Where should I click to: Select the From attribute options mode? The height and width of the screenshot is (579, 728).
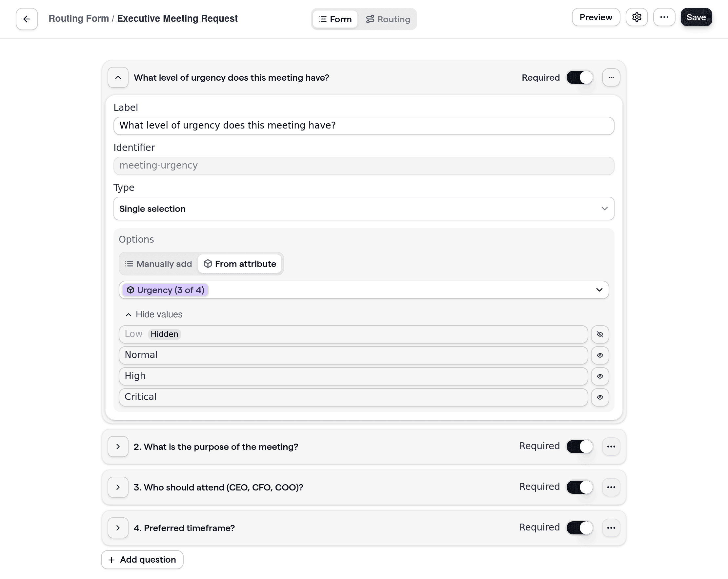coord(240,264)
